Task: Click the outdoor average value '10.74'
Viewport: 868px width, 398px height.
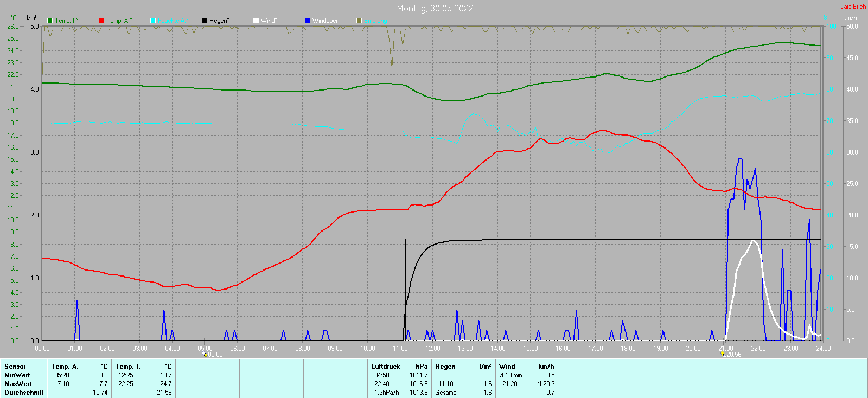Action: (x=100, y=393)
